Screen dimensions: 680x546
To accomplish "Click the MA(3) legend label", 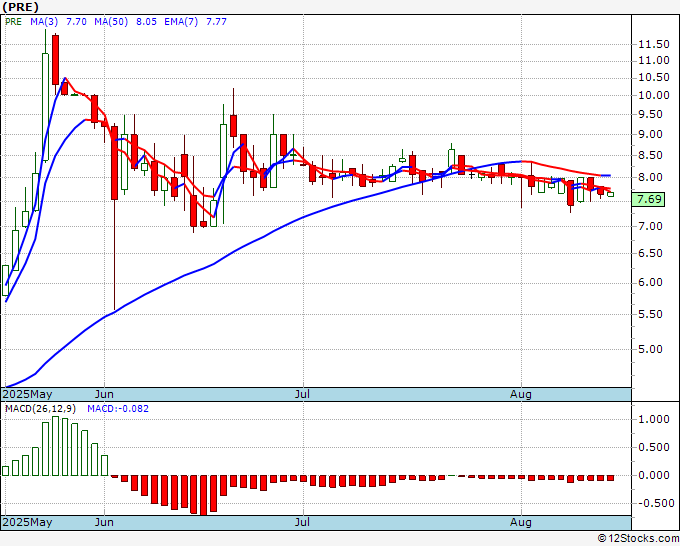I will tap(45, 22).
